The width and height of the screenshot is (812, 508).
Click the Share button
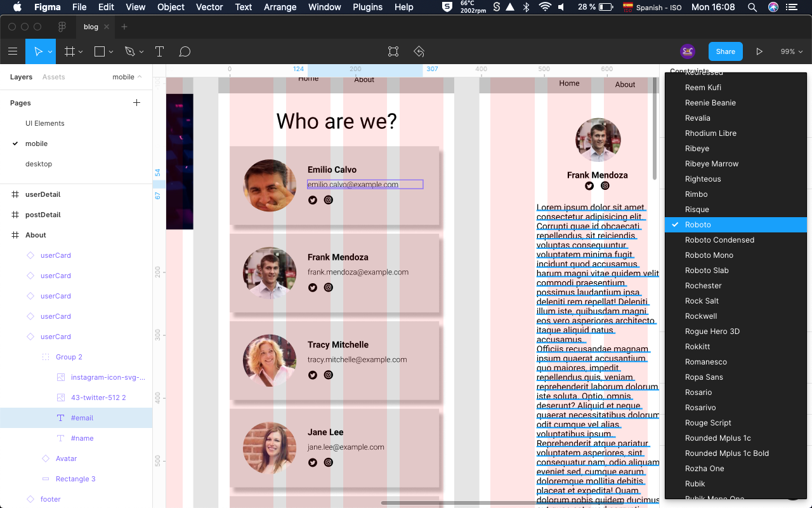tap(726, 51)
